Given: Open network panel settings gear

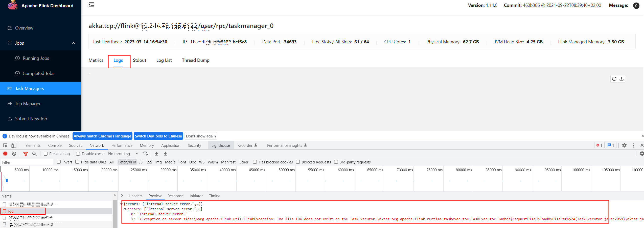Looking at the screenshot, I should pos(641,154).
